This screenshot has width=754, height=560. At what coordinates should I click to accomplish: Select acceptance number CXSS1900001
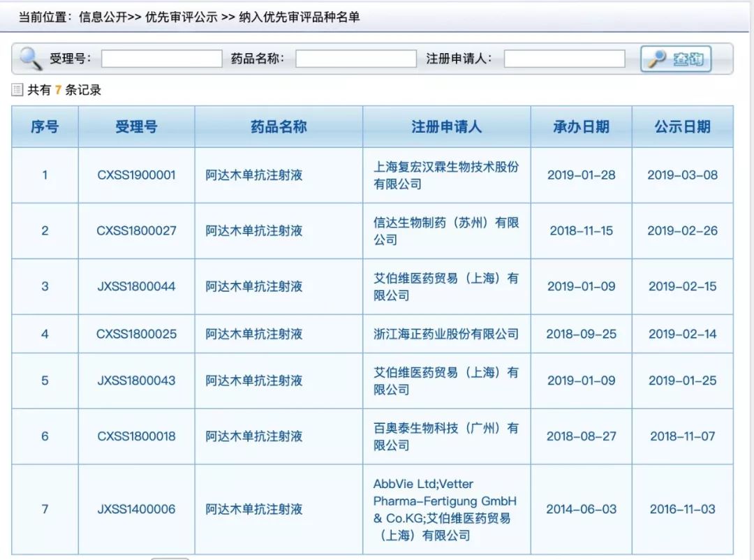coord(137,175)
